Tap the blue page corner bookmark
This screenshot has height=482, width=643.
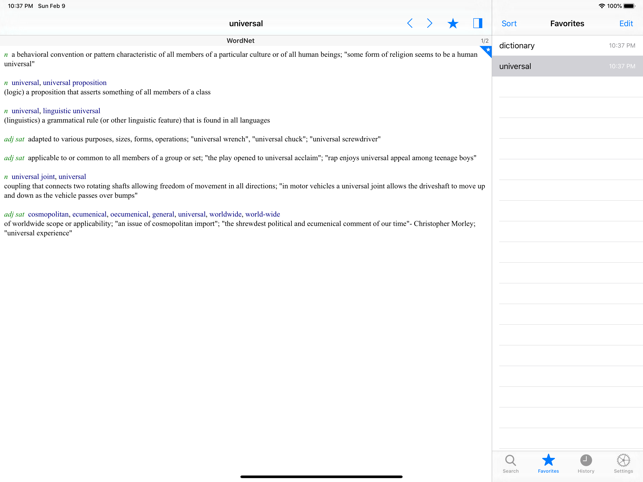click(x=486, y=51)
